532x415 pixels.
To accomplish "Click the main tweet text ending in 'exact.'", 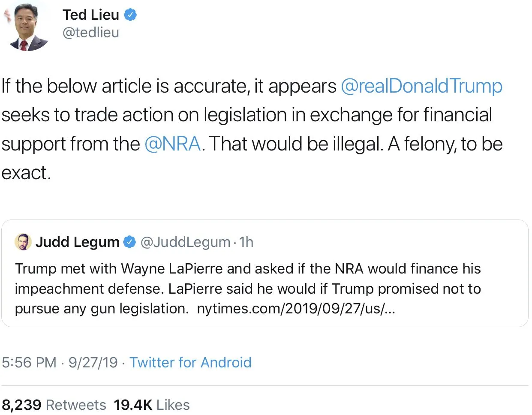I will pos(26,173).
